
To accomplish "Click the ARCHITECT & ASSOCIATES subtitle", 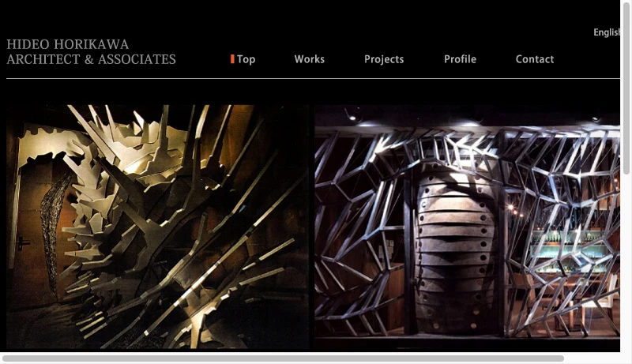I will click(x=91, y=60).
